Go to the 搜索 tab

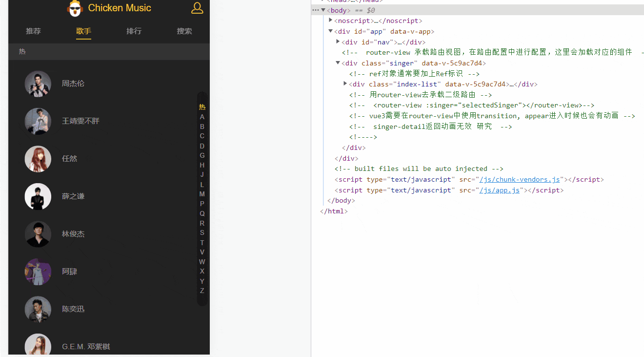pos(184,31)
